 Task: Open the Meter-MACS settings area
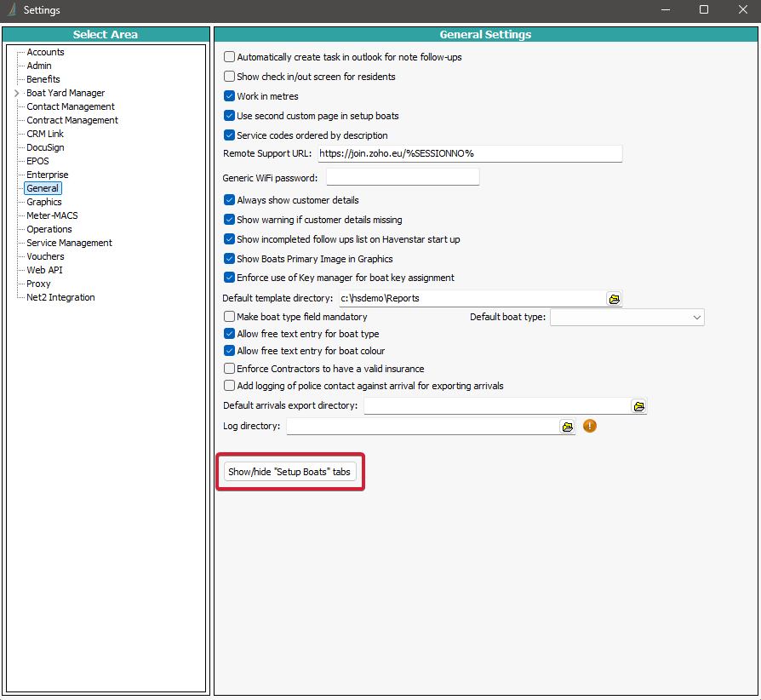click(52, 215)
